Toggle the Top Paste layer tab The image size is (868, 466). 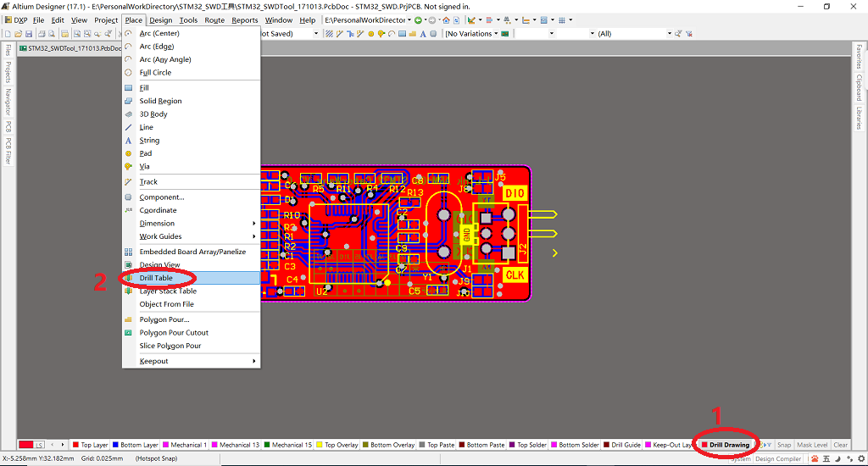[x=437, y=445]
